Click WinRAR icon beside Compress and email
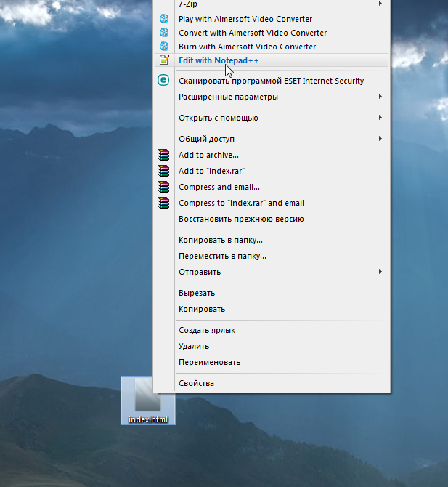The width and height of the screenshot is (448, 487). [x=163, y=187]
